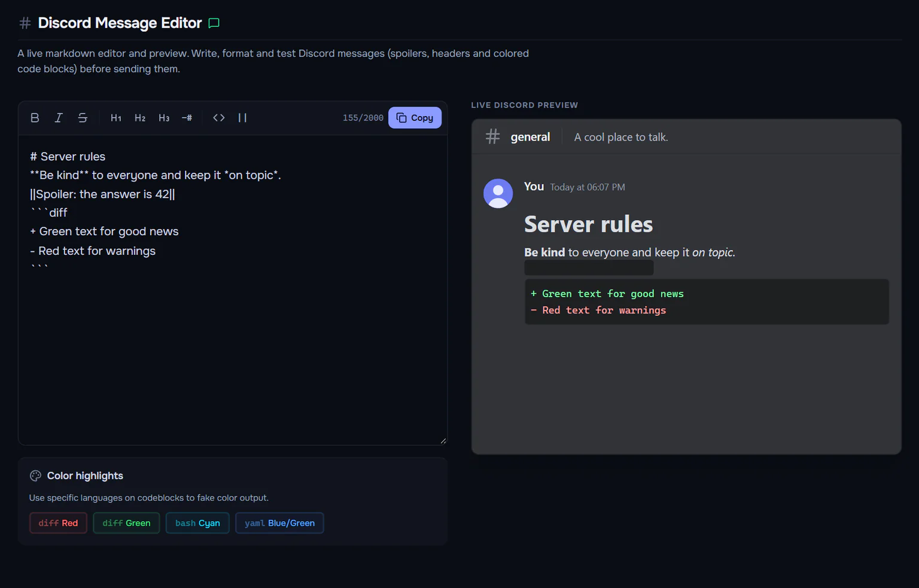Click the "- Red text for warnings" preview line

coord(598,310)
